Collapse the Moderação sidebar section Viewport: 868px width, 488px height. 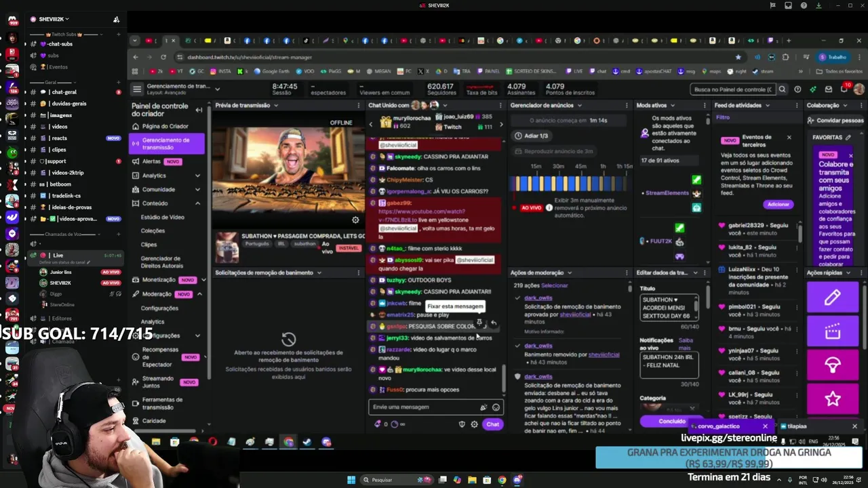(x=199, y=294)
